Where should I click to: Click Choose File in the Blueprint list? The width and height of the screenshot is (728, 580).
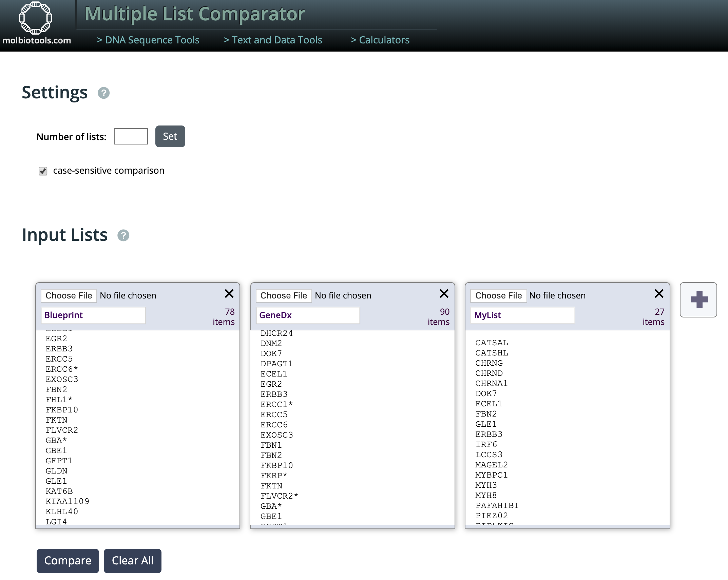(69, 295)
